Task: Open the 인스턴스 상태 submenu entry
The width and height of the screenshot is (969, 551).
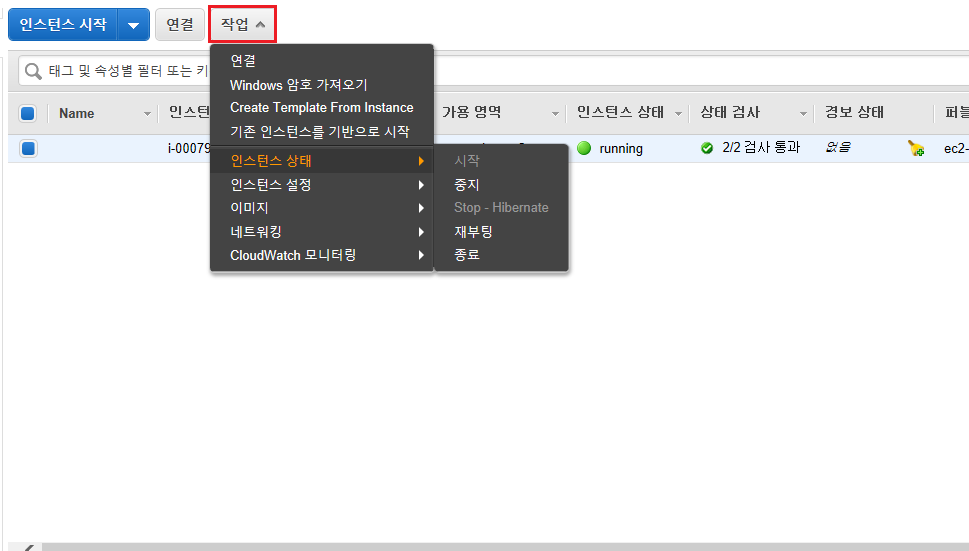Action: pyautogui.click(x=322, y=161)
